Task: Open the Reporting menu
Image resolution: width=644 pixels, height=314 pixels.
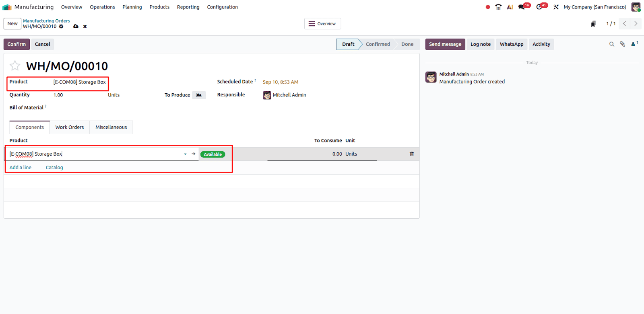Action: 188,7
